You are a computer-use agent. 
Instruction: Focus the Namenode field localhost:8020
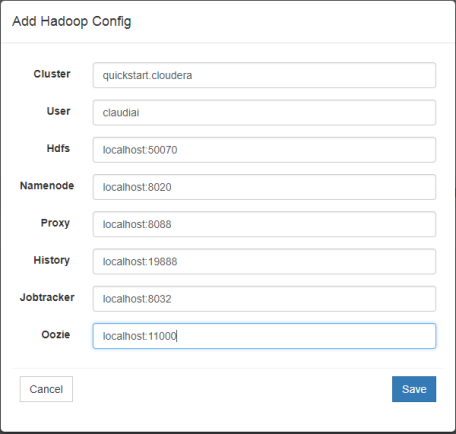coord(264,187)
